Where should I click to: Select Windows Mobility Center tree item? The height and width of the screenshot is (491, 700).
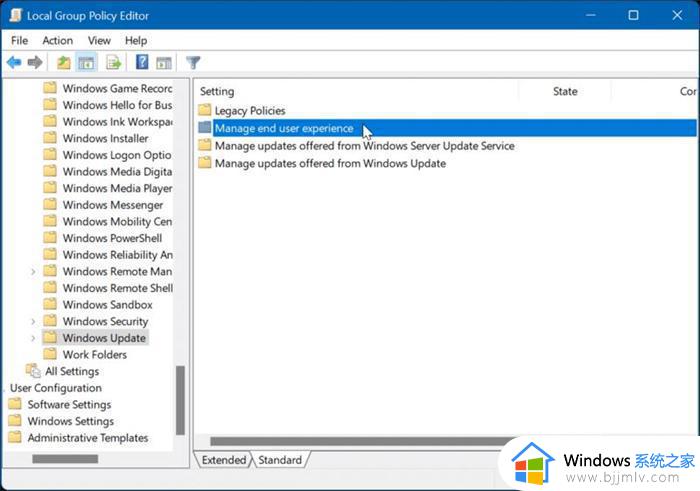point(117,221)
